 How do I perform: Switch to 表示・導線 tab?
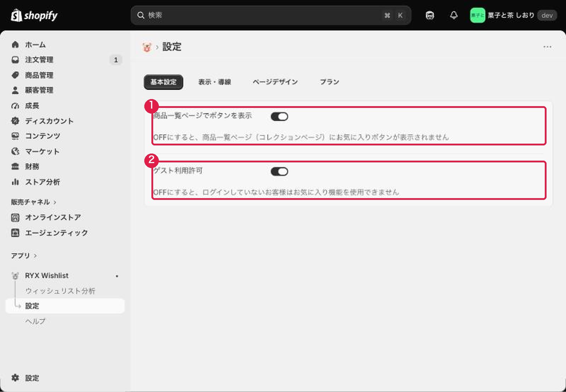[x=214, y=82]
